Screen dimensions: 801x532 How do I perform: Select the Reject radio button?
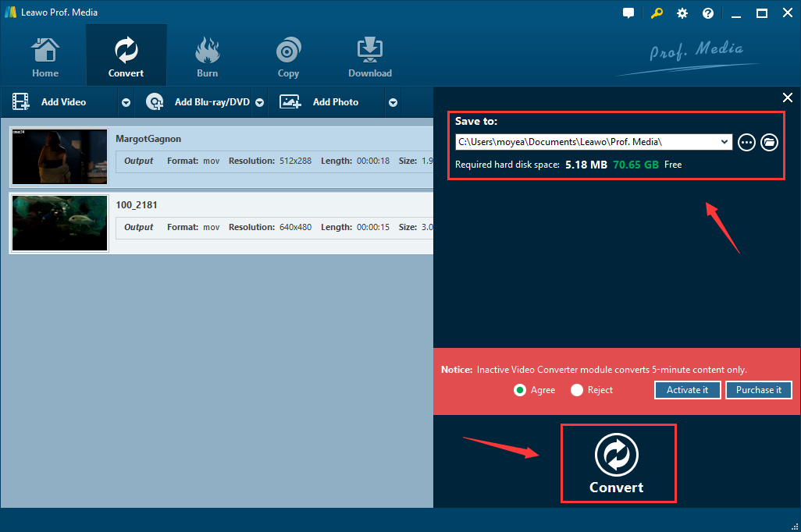[577, 390]
